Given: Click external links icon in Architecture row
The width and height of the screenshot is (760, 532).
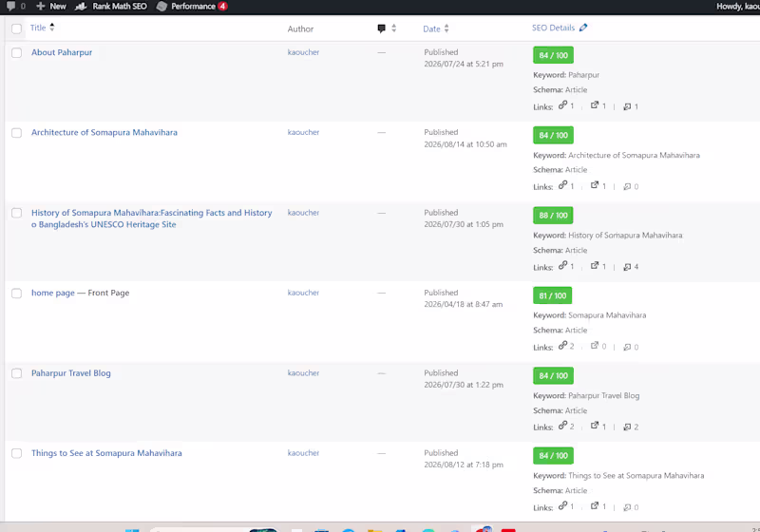Looking at the screenshot, I should (595, 185).
